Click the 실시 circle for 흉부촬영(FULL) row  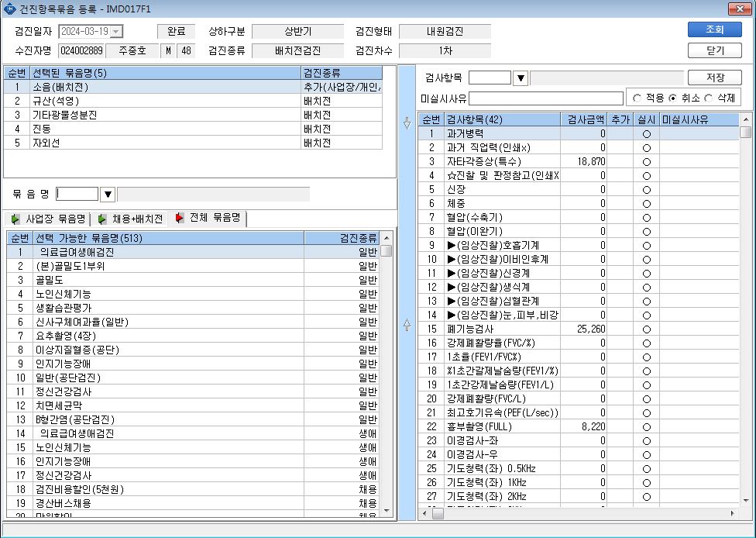point(647,427)
